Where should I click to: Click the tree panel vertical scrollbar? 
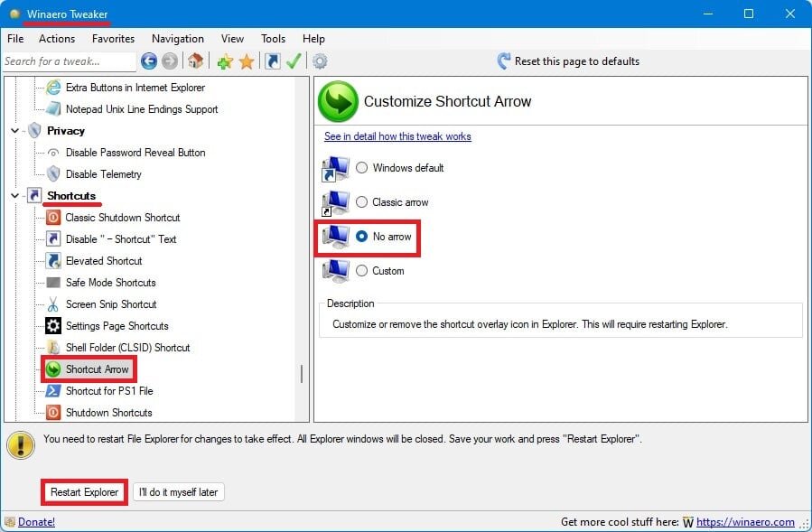pyautogui.click(x=302, y=374)
